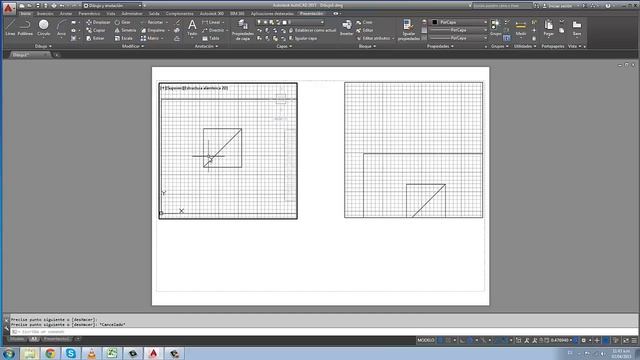Open the Anotar ribbon tab

pos(66,13)
